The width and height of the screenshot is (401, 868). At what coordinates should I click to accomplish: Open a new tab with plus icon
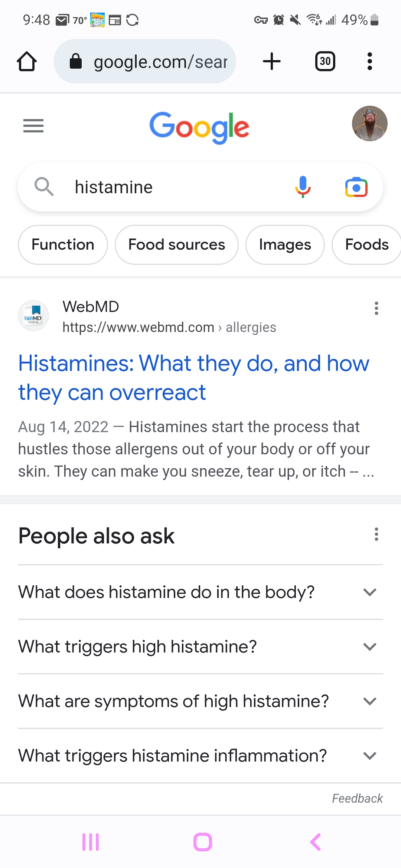(x=272, y=61)
